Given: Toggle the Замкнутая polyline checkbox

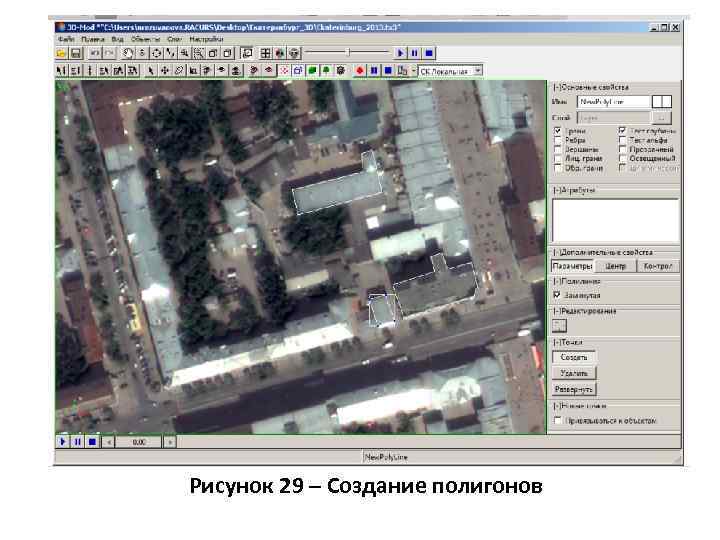Looking at the screenshot, I should tap(557, 295).
